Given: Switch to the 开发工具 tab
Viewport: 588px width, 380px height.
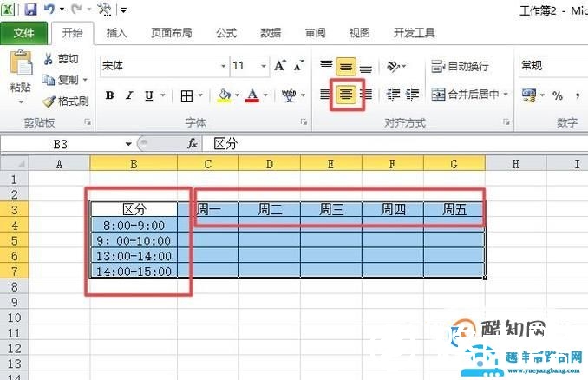Looking at the screenshot, I should click(414, 33).
